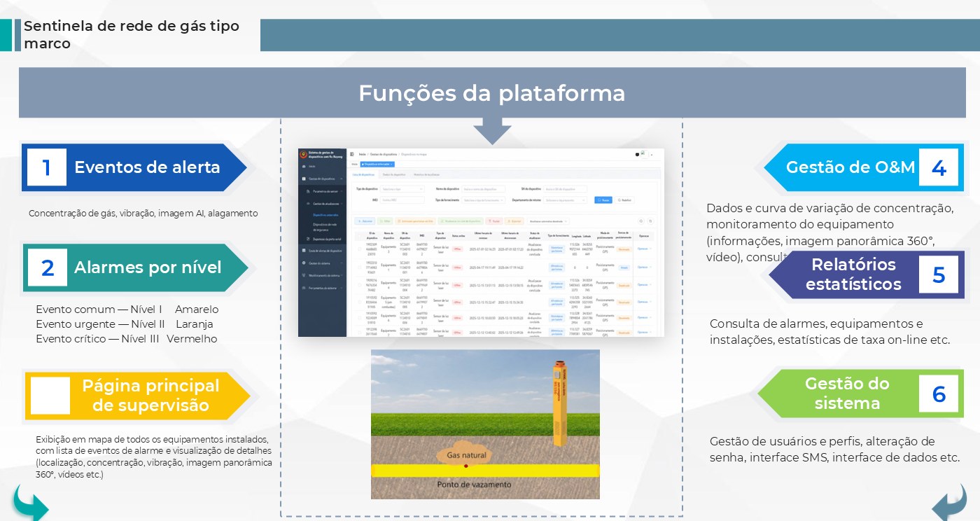980x521 pixels.
Task: Click the white number 1 box beside Eventos de alerta
Action: (x=47, y=167)
